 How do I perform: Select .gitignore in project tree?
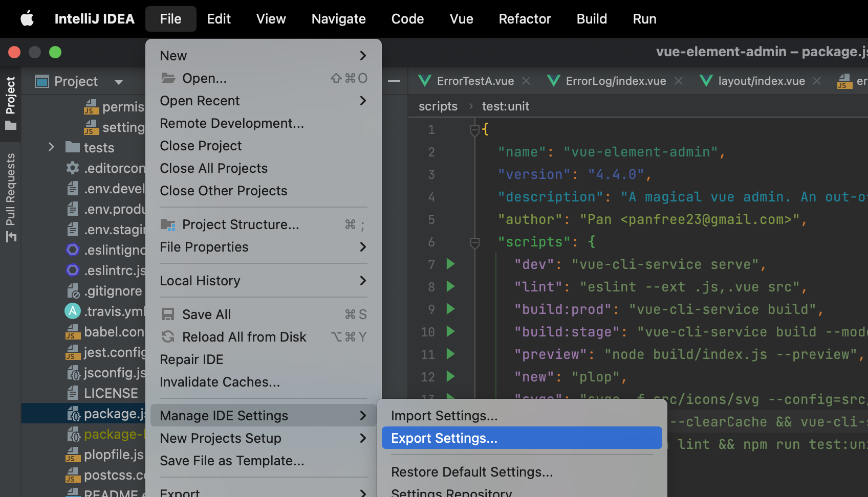point(113,291)
